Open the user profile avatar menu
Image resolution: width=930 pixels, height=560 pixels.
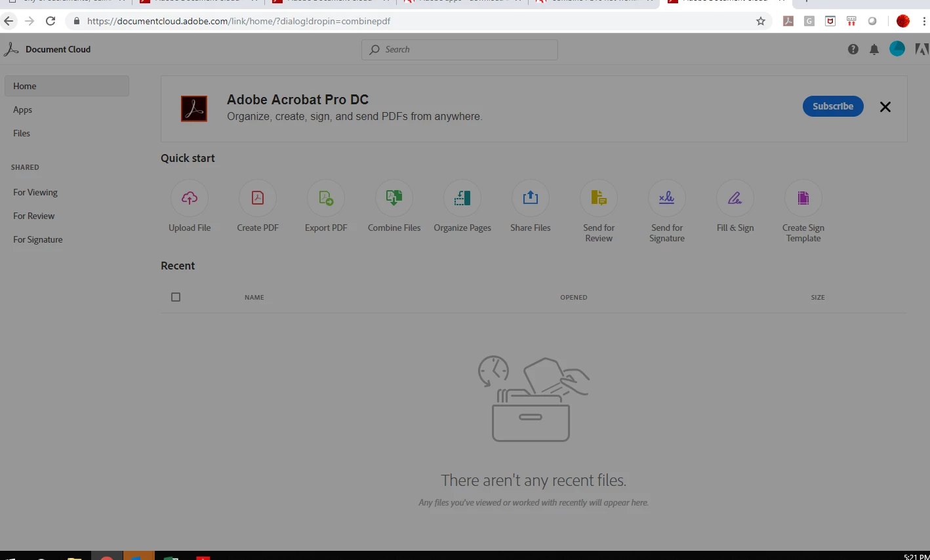coord(897,49)
